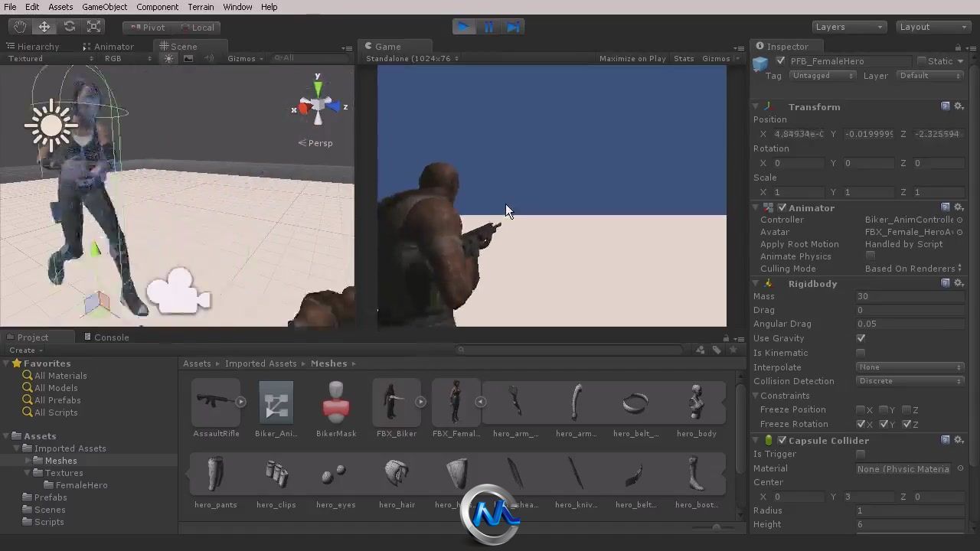Open Animator component gear menu

tap(959, 207)
